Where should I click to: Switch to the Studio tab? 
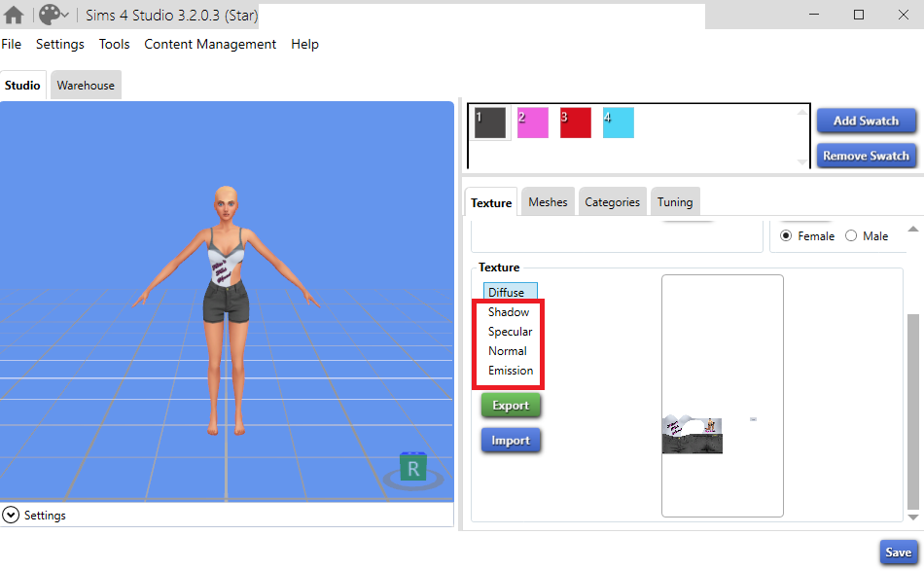tap(22, 85)
